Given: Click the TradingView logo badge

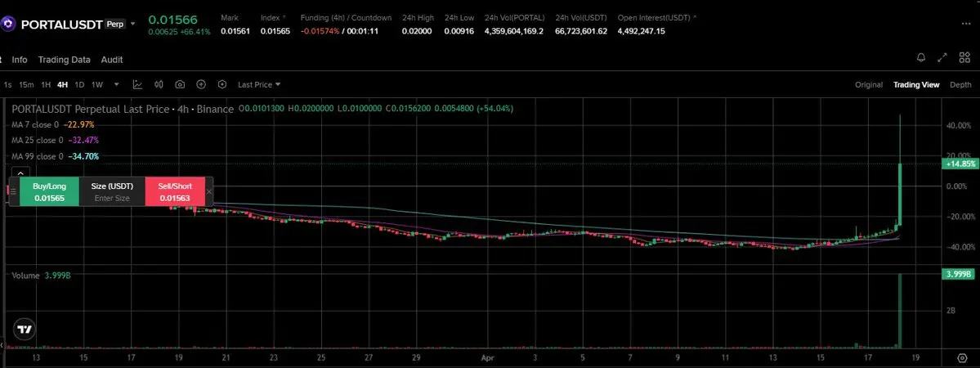Looking at the screenshot, I should click(x=25, y=330).
